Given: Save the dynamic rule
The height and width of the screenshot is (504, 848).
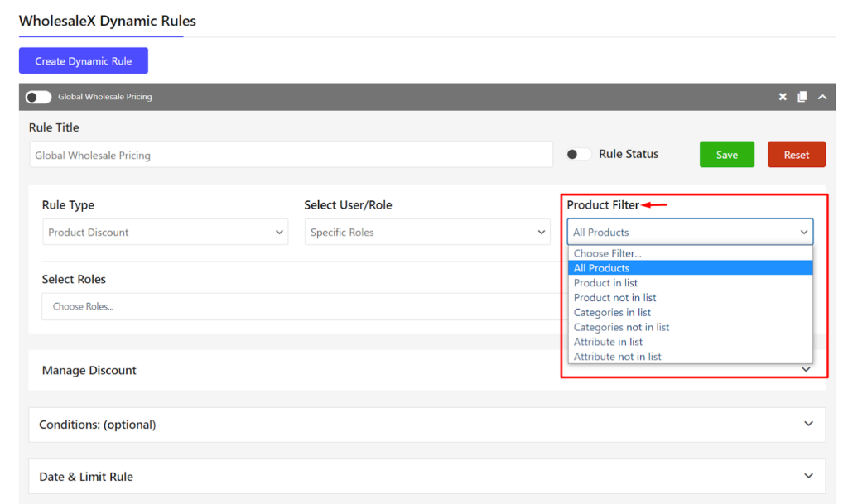Looking at the screenshot, I should point(727,155).
